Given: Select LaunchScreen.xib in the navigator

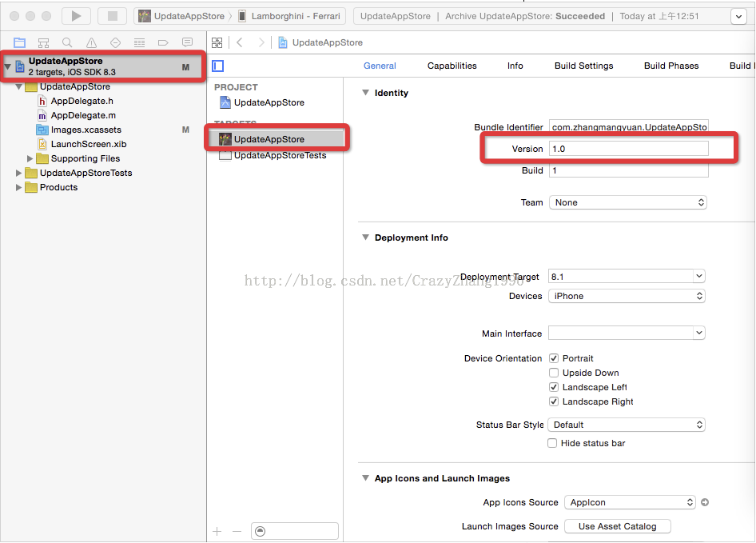Looking at the screenshot, I should tap(89, 144).
